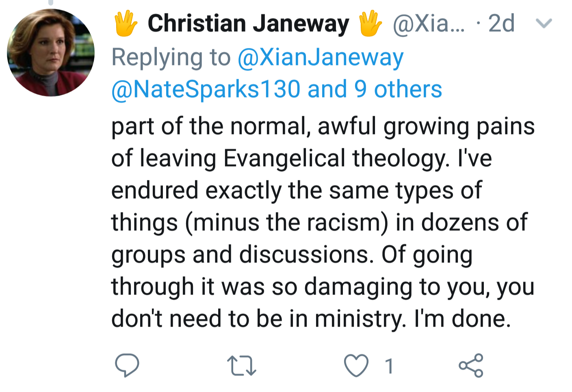Click the 'Replying to' label
The height and width of the screenshot is (392, 572).
(x=171, y=57)
